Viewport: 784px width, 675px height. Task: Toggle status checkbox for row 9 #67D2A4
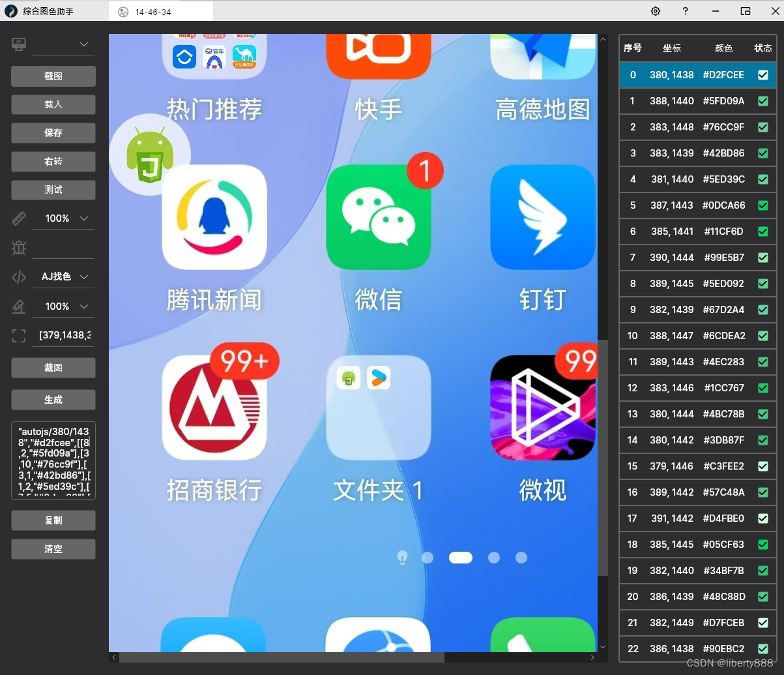tap(763, 310)
